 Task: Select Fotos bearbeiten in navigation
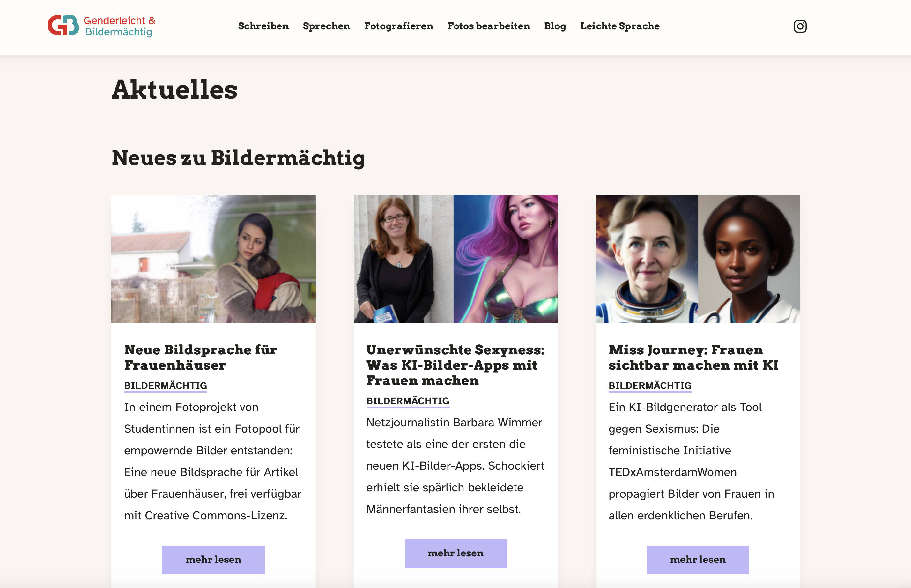489,26
